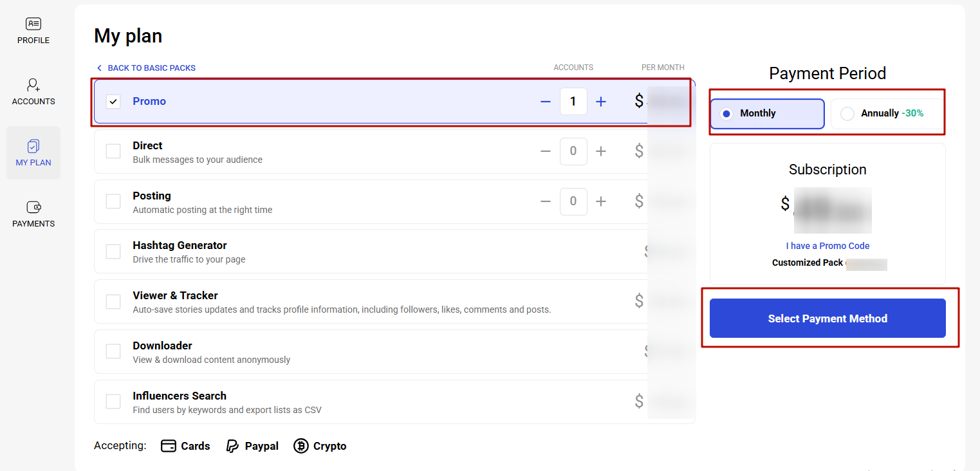The image size is (980, 471).
Task: Choose the Monthly payment period
Action: 726,114
